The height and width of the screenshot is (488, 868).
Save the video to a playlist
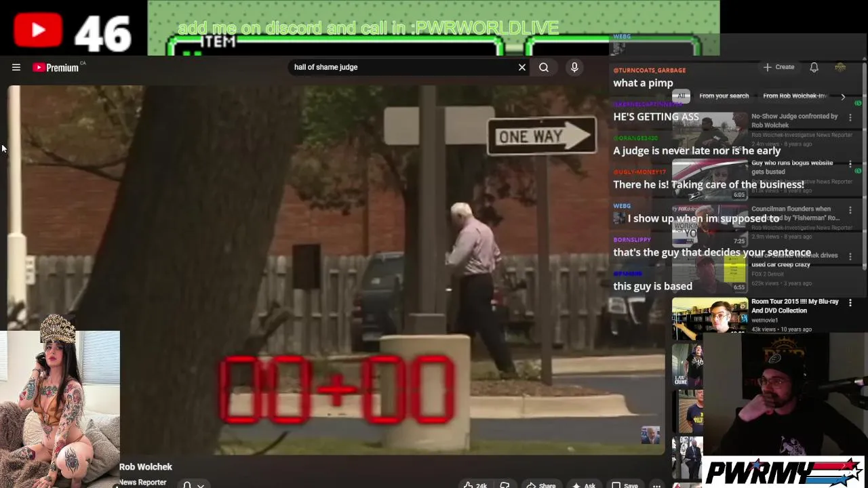625,485
